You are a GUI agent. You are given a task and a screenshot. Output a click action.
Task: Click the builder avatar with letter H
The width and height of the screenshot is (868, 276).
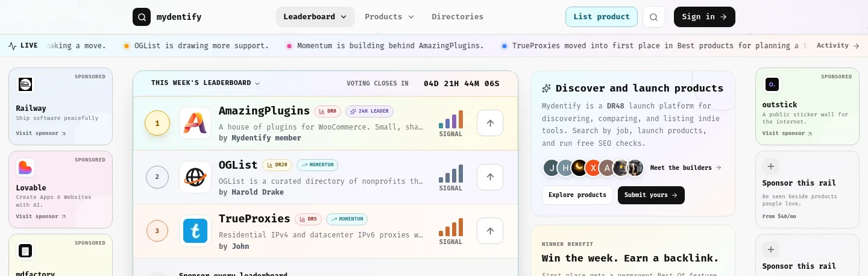click(x=565, y=168)
